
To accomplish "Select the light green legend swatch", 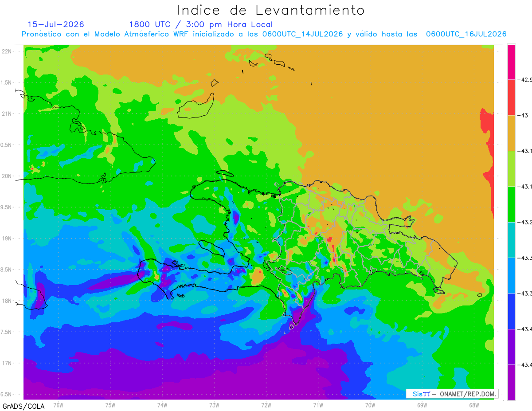I will pos(511,169).
